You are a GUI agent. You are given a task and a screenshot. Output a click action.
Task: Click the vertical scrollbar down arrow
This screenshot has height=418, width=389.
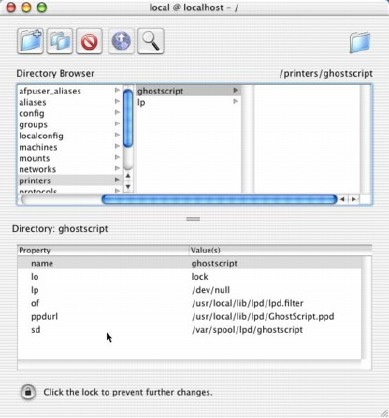pos(128,187)
